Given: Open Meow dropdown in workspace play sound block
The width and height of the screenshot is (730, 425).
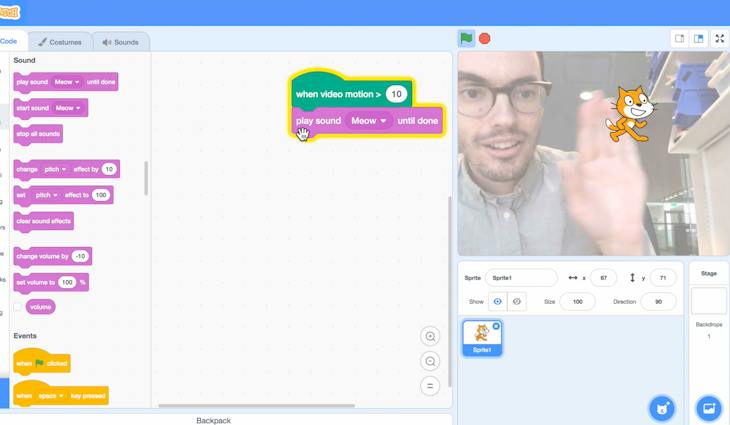Looking at the screenshot, I should [x=369, y=121].
